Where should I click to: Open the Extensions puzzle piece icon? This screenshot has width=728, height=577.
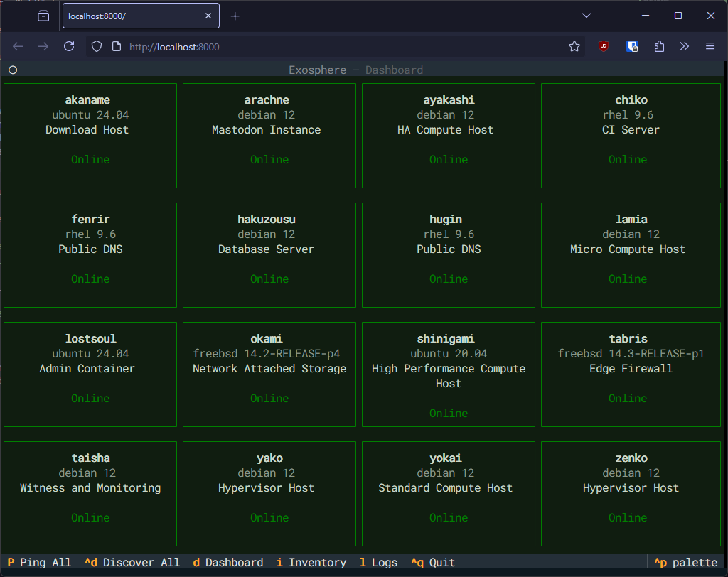click(x=659, y=47)
